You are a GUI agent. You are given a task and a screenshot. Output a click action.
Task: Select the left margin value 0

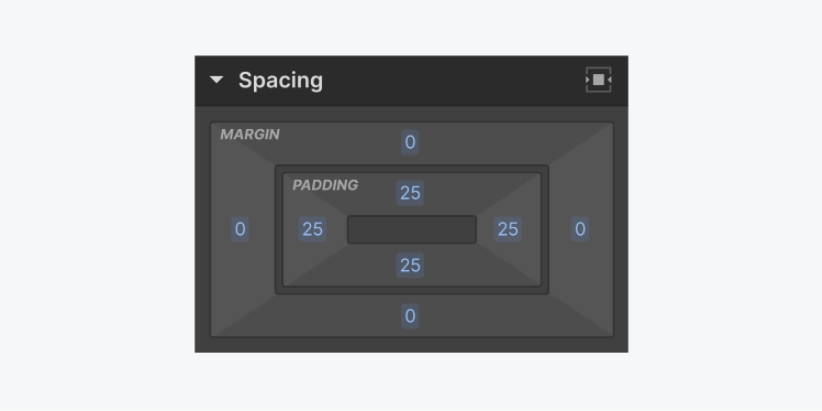tap(240, 229)
